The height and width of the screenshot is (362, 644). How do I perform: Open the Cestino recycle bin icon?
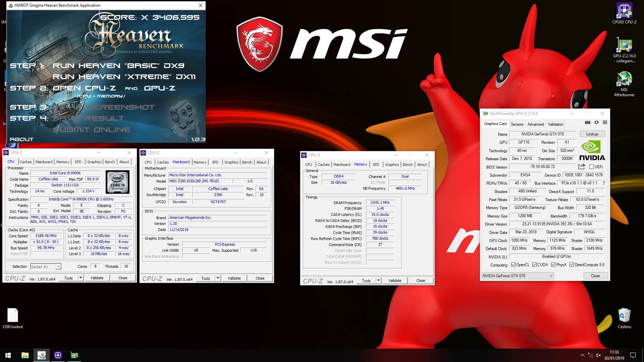[x=624, y=318]
